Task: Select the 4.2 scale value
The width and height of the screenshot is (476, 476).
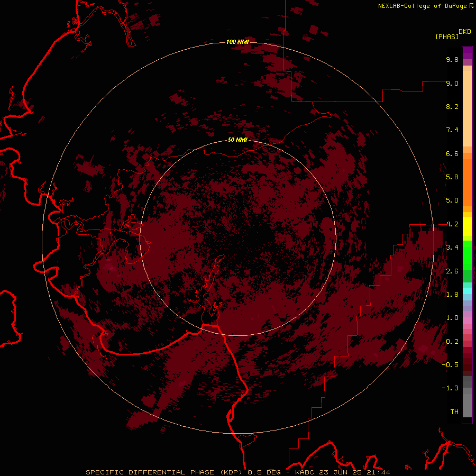Action: (x=452, y=224)
